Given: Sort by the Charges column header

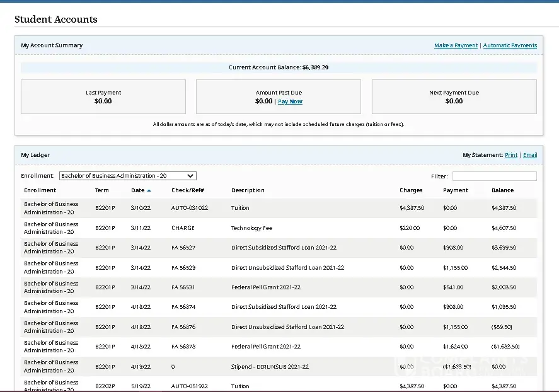Looking at the screenshot, I should tap(411, 190).
